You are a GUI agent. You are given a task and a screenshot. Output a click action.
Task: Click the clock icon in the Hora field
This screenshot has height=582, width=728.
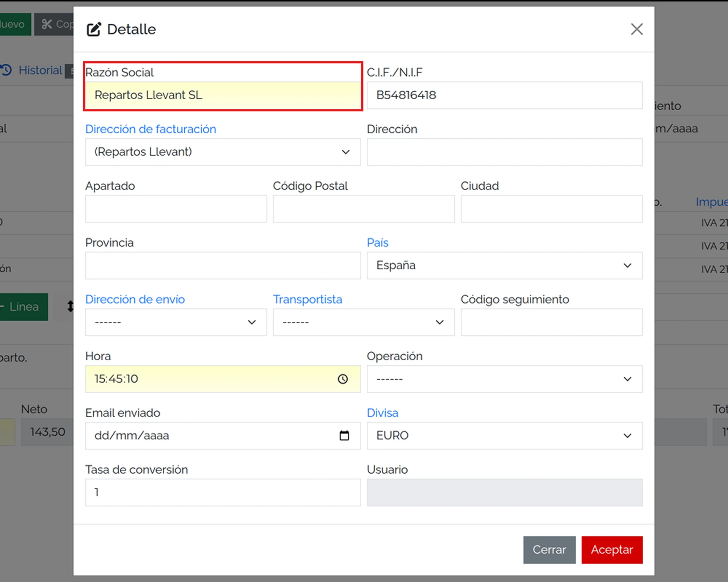pyautogui.click(x=343, y=379)
